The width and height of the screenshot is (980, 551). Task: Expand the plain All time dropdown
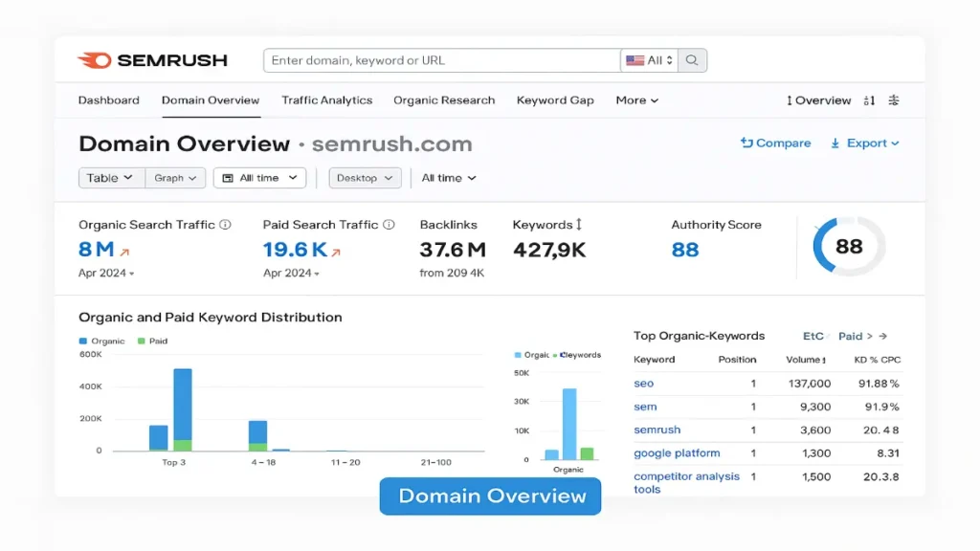tap(449, 178)
